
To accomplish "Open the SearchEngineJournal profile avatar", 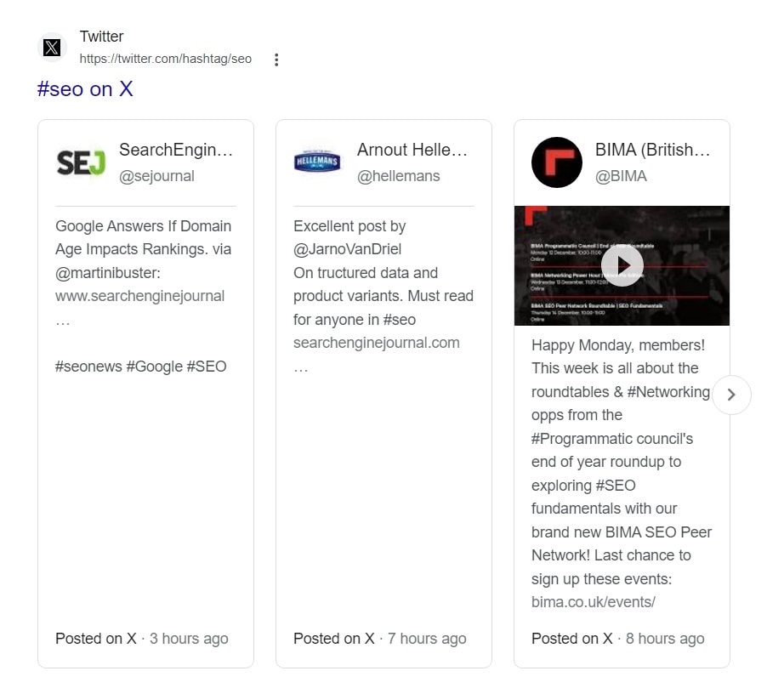I will (81, 162).
